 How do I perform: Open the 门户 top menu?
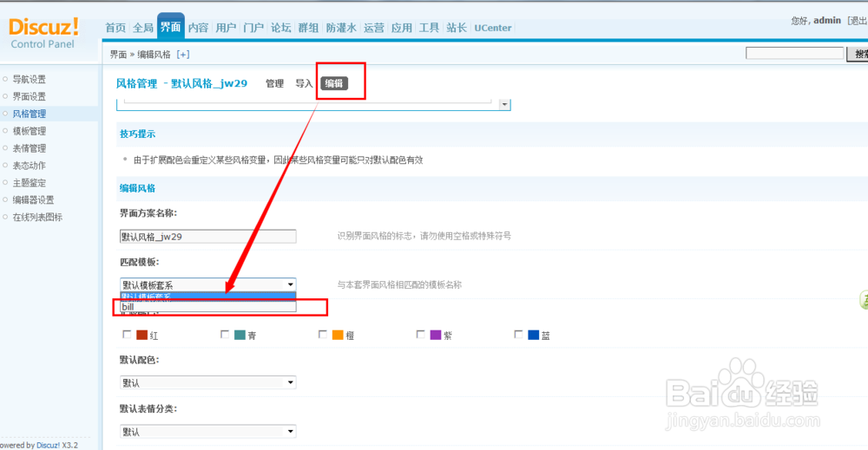(x=253, y=28)
